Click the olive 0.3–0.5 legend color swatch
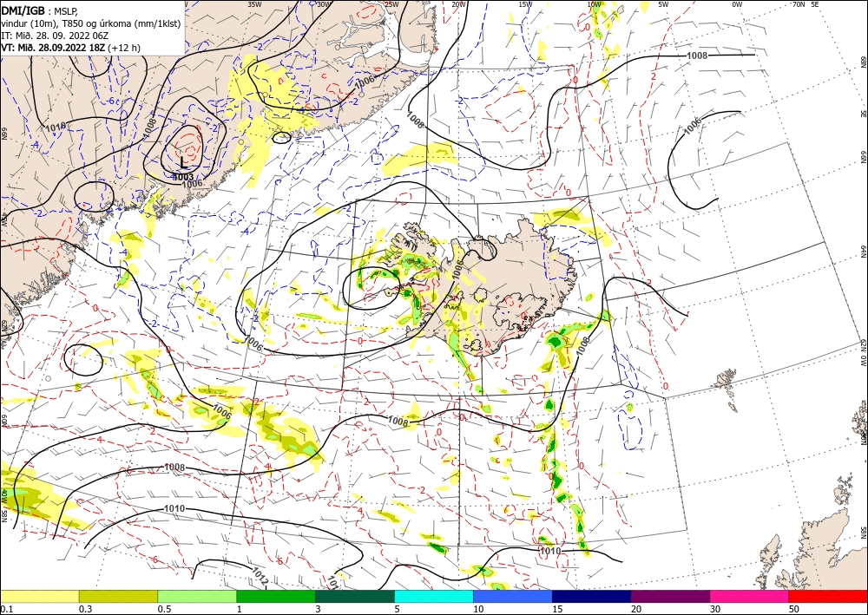 (x=118, y=596)
